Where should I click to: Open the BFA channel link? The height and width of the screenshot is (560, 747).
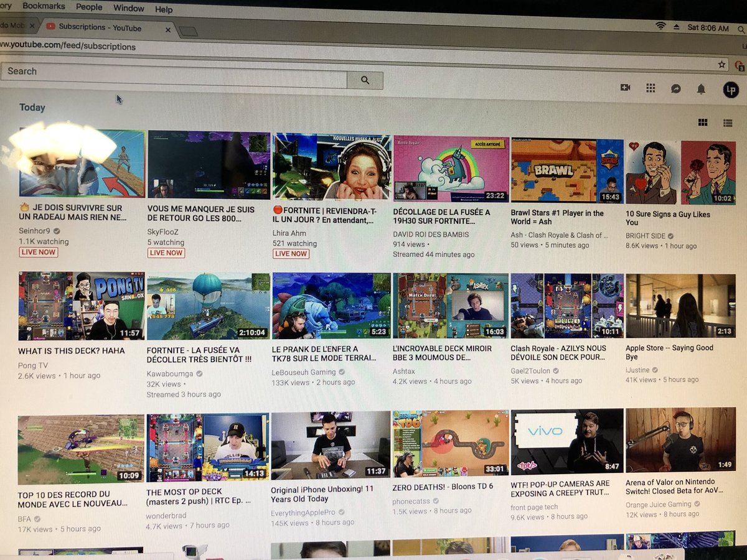24,518
